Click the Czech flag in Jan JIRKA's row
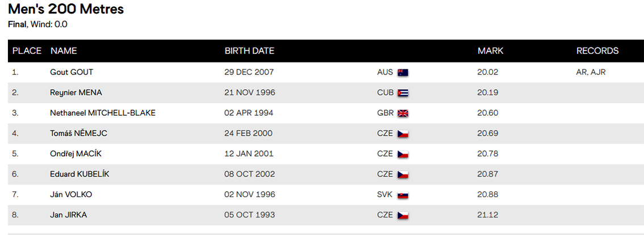644x235 pixels. tap(403, 215)
